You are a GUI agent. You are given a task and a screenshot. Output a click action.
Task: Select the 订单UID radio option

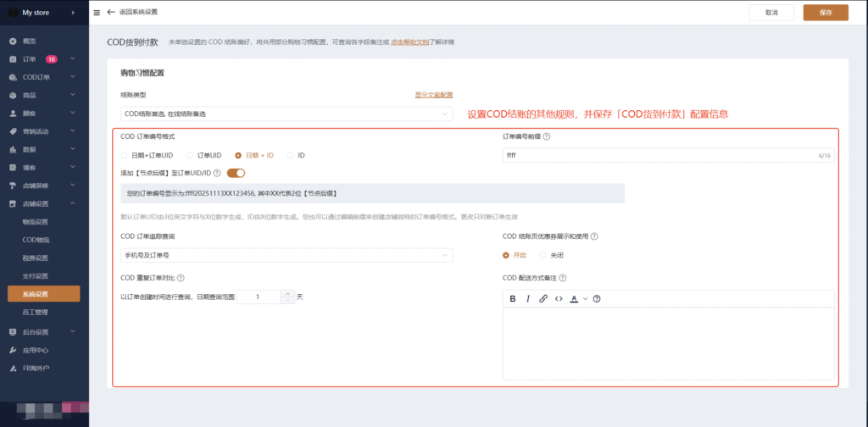click(191, 156)
